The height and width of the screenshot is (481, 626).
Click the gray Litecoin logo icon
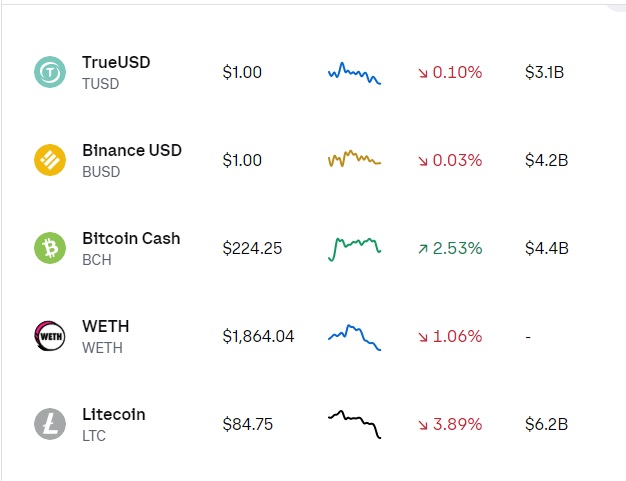click(50, 424)
